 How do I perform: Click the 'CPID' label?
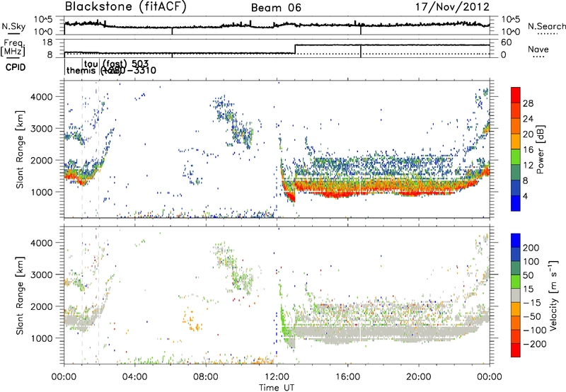tap(16, 67)
